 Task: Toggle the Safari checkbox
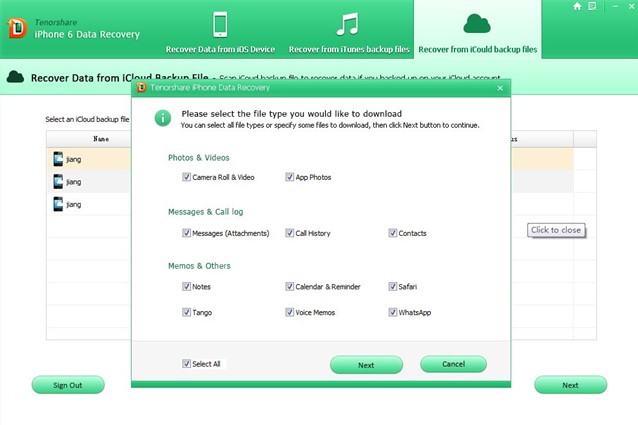coord(393,286)
